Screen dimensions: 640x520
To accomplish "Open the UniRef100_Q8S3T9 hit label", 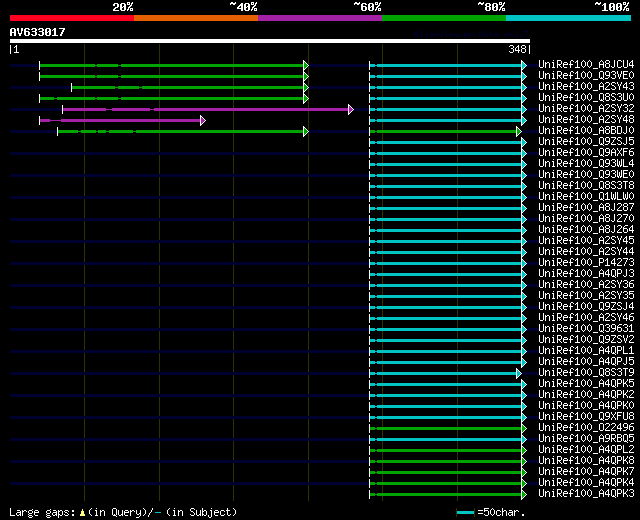I will click(585, 373).
